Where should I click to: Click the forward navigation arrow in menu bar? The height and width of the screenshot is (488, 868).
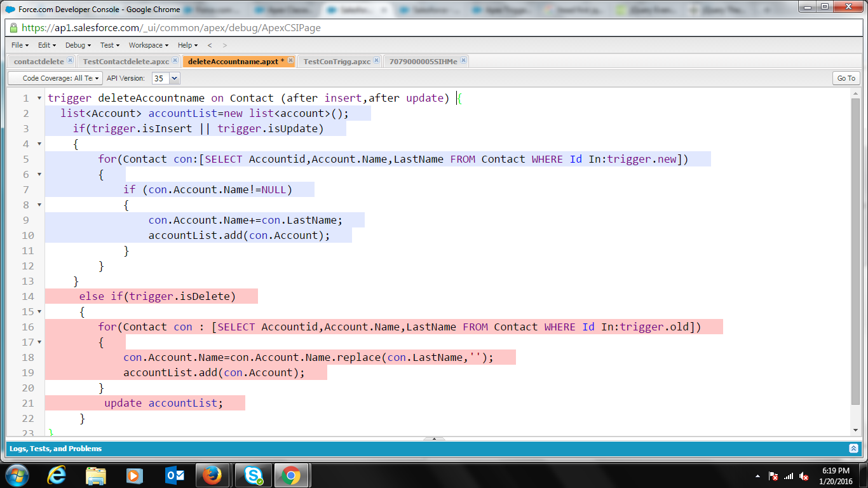[x=224, y=45]
